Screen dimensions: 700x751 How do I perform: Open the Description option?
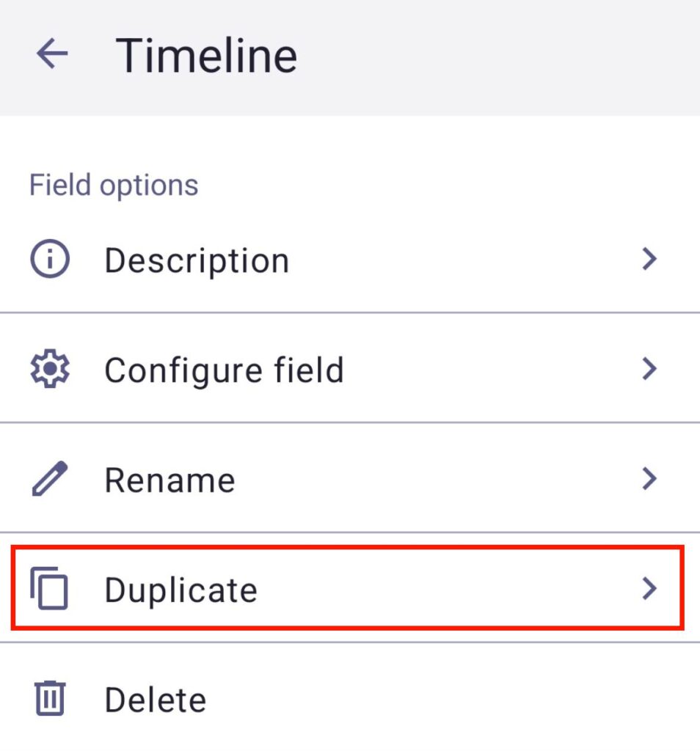(x=197, y=261)
